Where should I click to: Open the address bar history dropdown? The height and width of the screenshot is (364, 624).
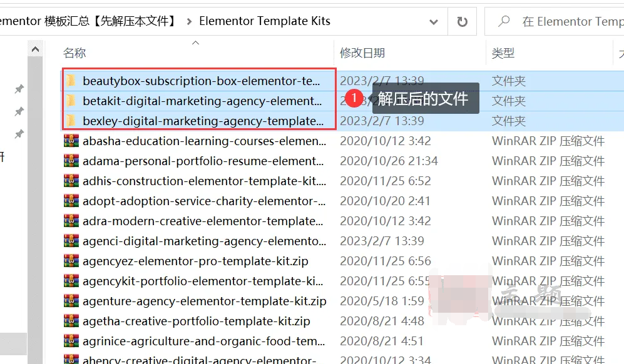[434, 22]
